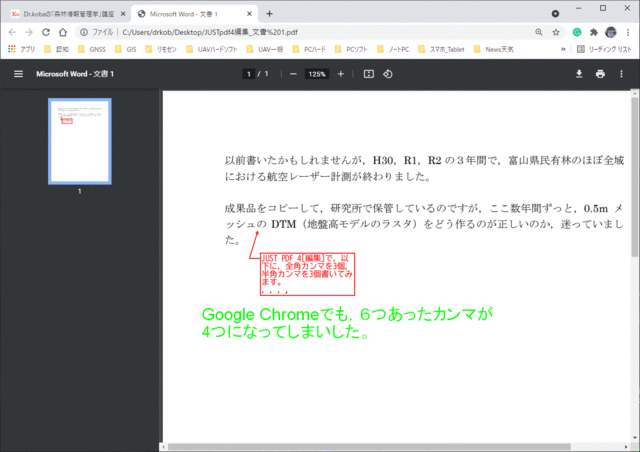The width and height of the screenshot is (640, 452).
Task: Open the browser home page
Action: pyautogui.click(x=62, y=32)
